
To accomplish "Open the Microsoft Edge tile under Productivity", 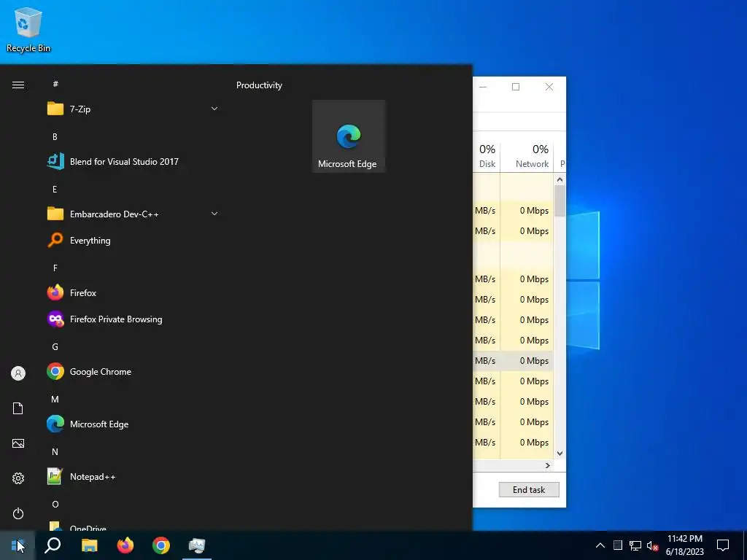I will point(348,136).
